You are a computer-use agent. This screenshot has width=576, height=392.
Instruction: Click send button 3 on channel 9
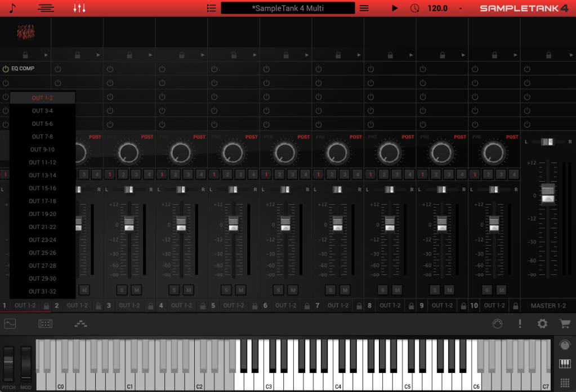449,174
